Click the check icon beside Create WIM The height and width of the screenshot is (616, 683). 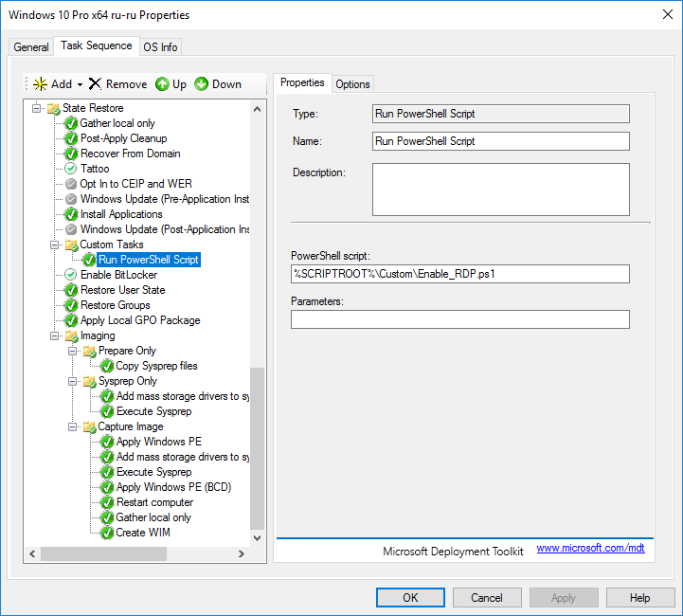(x=107, y=534)
